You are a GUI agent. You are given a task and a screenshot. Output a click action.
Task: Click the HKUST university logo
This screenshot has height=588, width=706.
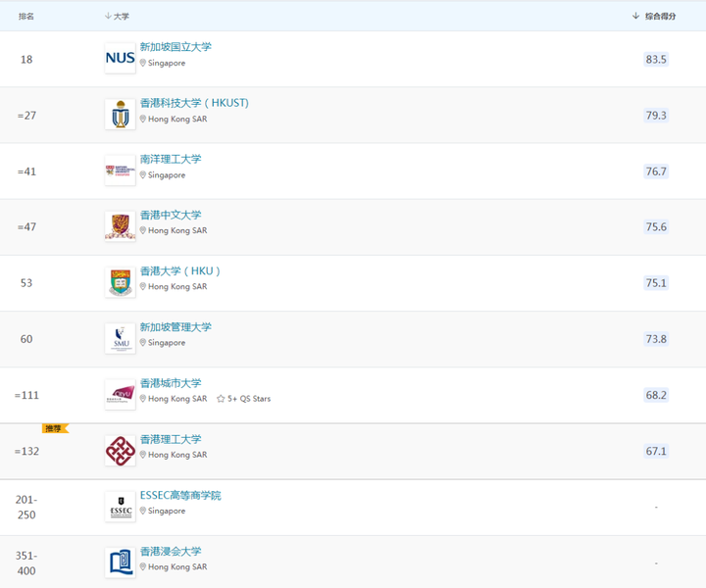pyautogui.click(x=121, y=115)
